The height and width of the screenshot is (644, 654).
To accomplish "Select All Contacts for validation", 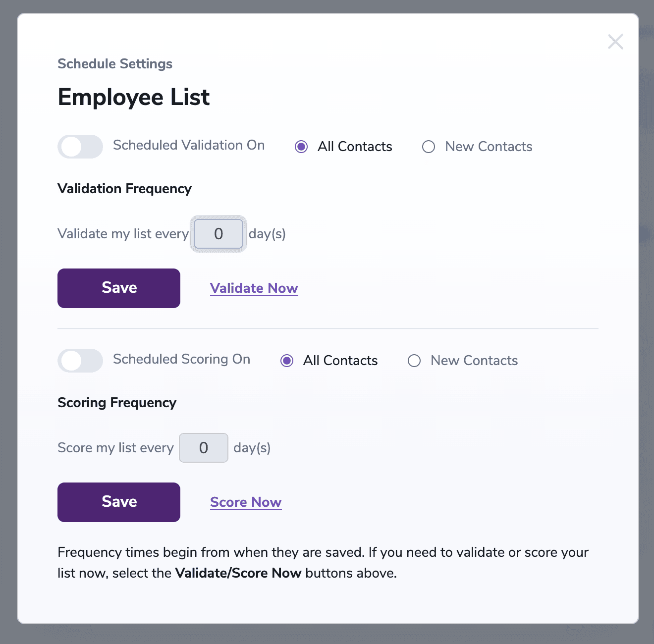I will tap(301, 147).
